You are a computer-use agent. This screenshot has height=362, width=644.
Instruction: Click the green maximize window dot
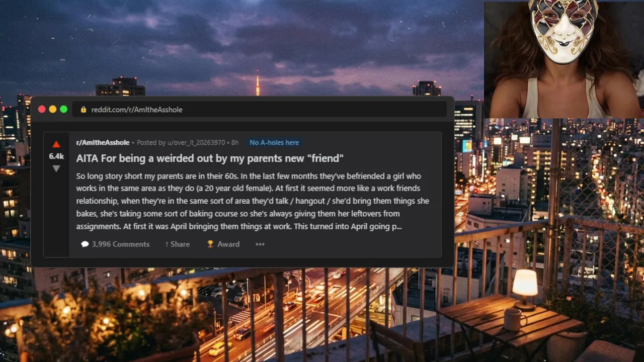click(64, 109)
